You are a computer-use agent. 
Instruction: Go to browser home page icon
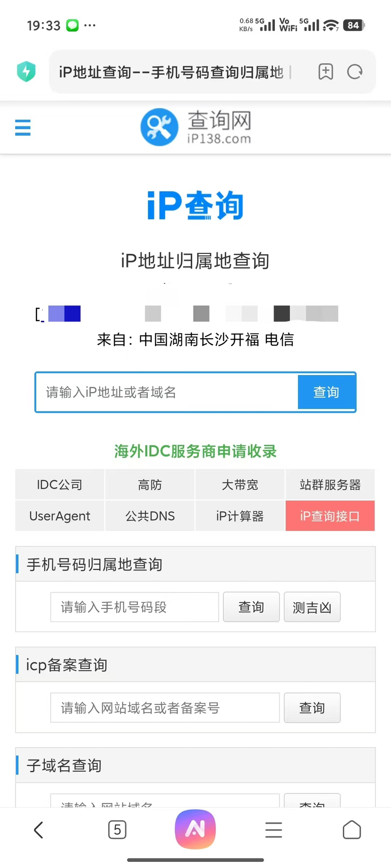pos(352,830)
